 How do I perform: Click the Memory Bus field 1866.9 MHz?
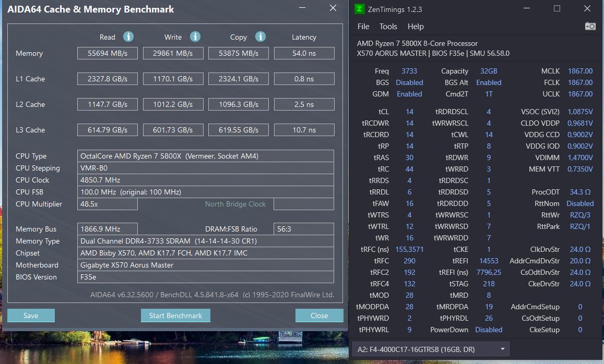click(108, 229)
